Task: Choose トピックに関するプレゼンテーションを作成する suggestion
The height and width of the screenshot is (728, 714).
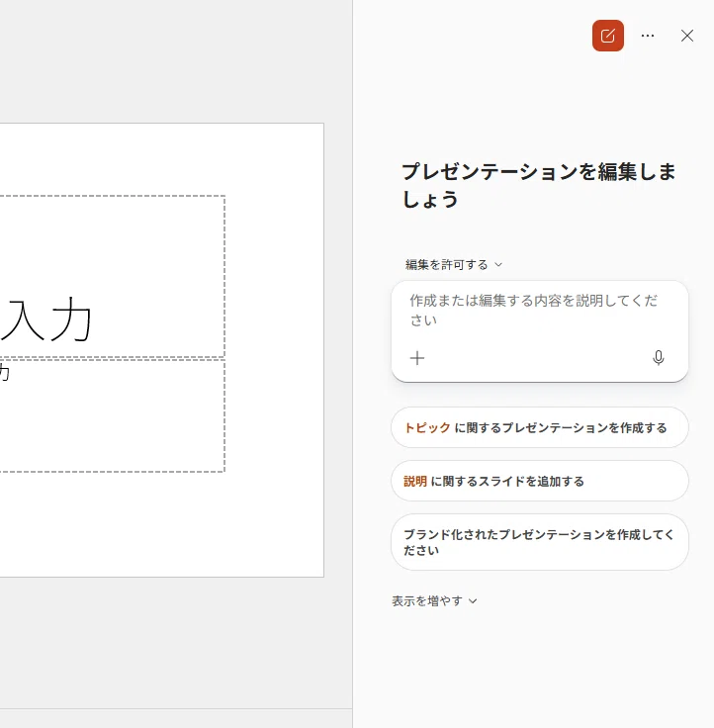Action: coord(539,427)
